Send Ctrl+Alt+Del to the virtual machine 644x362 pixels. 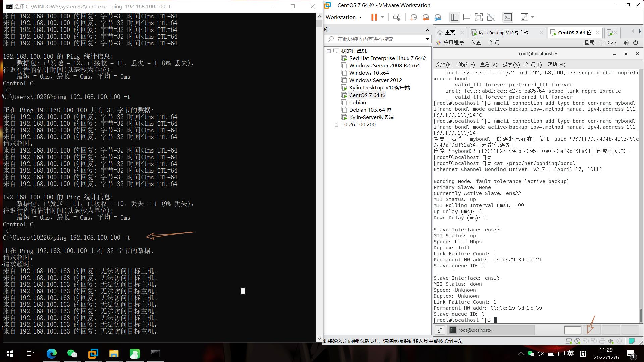[x=397, y=17]
